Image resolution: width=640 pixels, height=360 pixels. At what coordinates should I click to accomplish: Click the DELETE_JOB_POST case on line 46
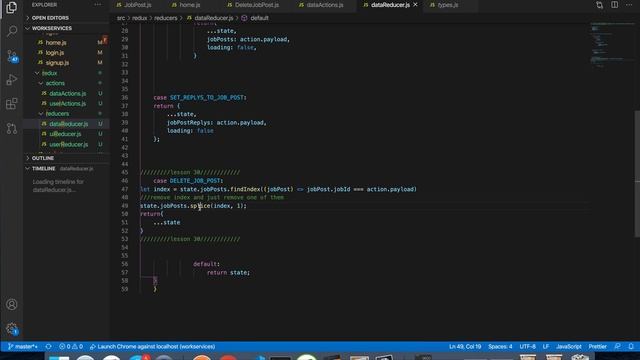point(196,180)
